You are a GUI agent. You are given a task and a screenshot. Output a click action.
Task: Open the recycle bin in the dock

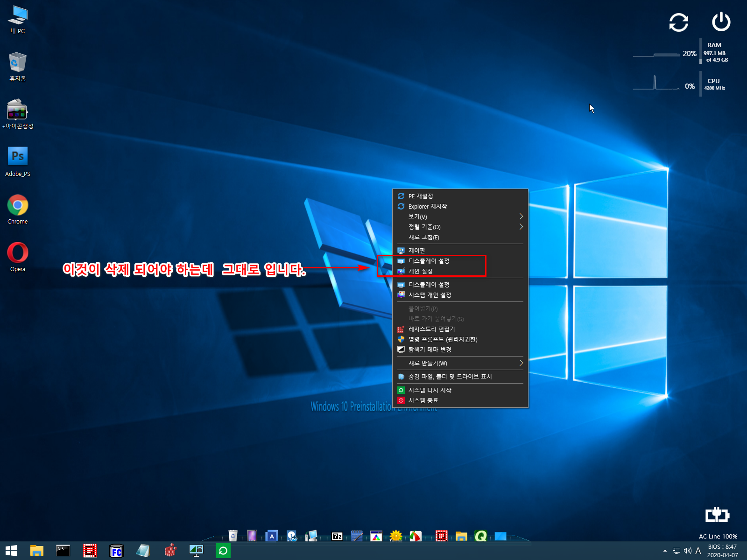[233, 536]
